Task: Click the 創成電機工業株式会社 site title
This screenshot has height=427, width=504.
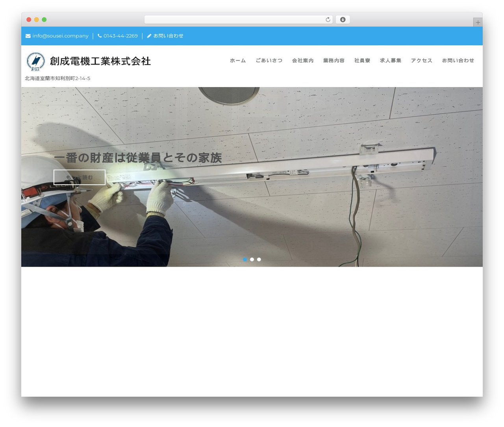Action: tap(100, 61)
